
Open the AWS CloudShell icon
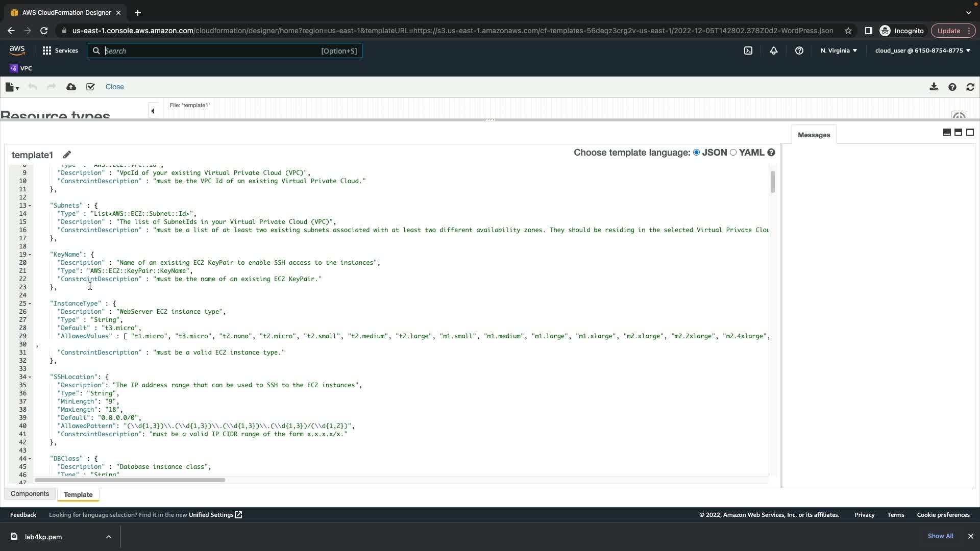click(x=748, y=51)
